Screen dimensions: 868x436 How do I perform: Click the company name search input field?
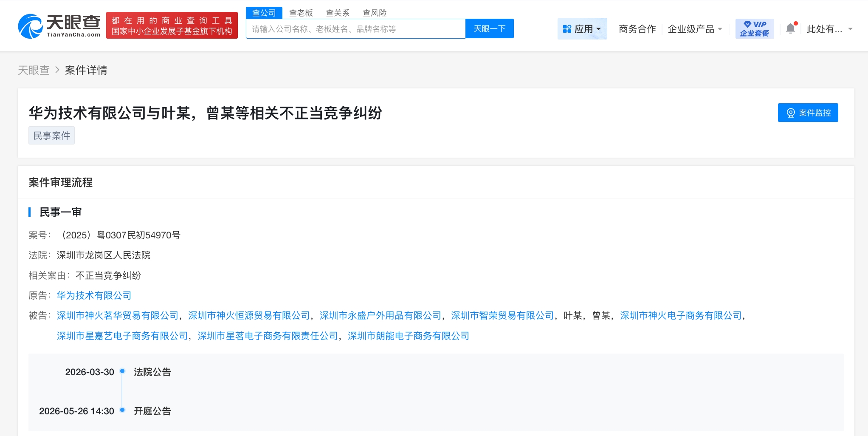(x=355, y=29)
